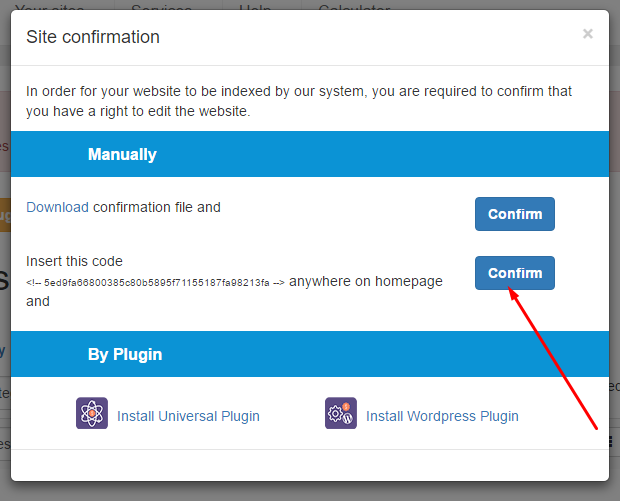Open the Calculator menu item
The width and height of the screenshot is (620, 501).
click(x=354, y=7)
